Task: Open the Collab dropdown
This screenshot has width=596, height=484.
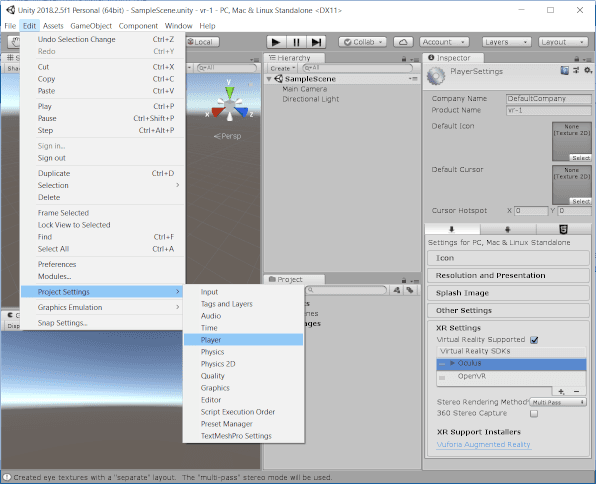Action: (x=363, y=42)
